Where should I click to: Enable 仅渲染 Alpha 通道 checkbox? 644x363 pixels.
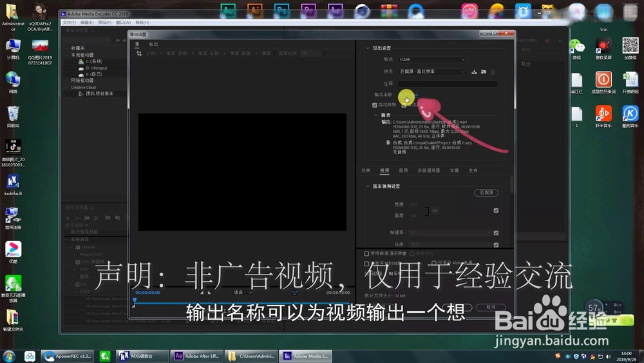[x=433, y=263]
